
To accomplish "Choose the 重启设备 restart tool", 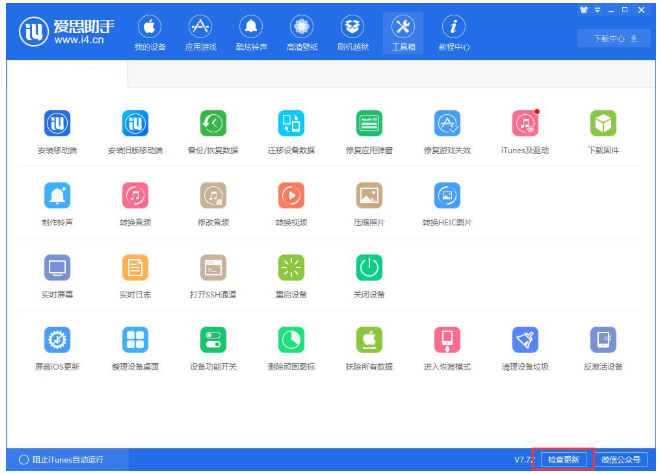I will coord(291,276).
